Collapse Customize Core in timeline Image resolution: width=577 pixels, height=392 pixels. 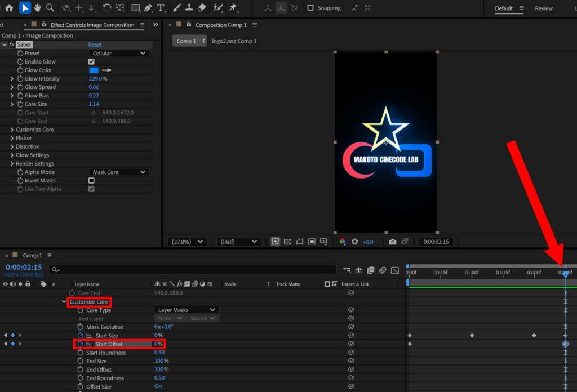pos(64,301)
